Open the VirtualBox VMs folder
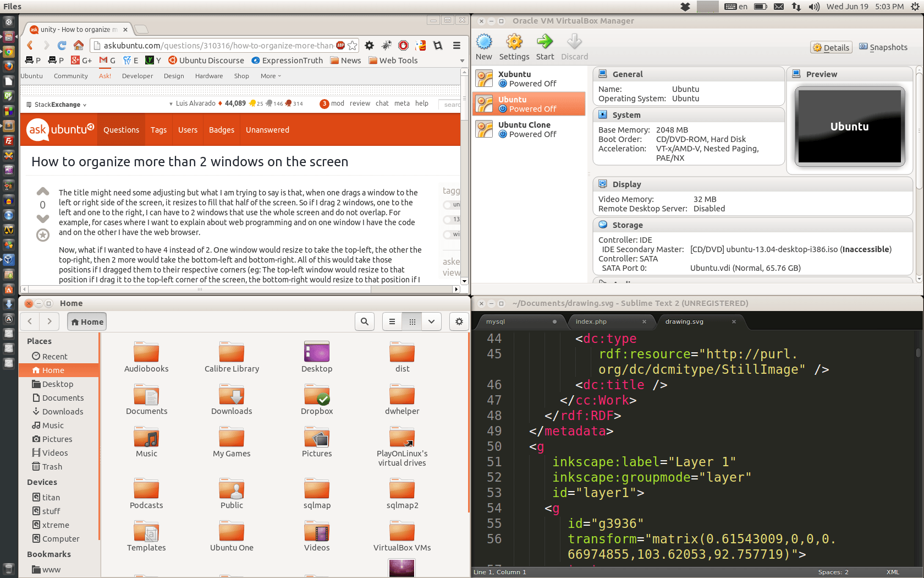 pyautogui.click(x=402, y=536)
